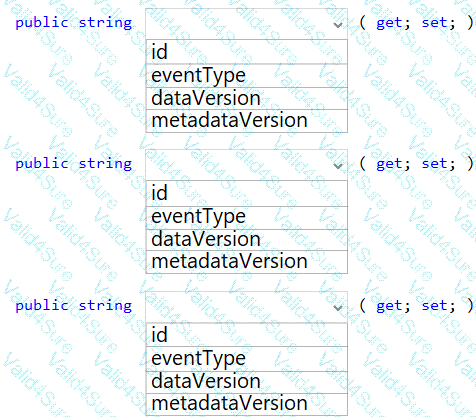This screenshot has width=476, height=417.
Task: Select metadataVersion in the first dropdown list
Action: click(x=247, y=121)
